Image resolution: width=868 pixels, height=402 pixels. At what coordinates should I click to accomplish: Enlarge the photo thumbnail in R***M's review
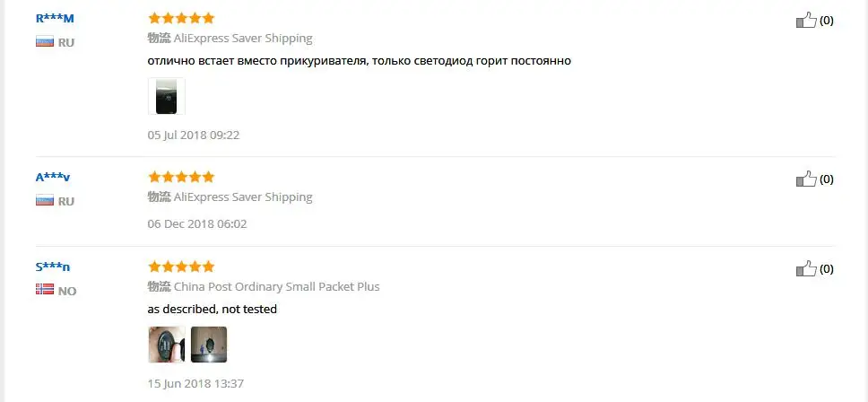click(x=167, y=96)
